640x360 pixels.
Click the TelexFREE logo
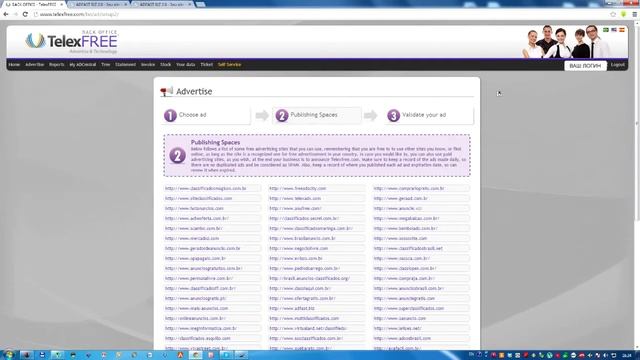(71, 42)
